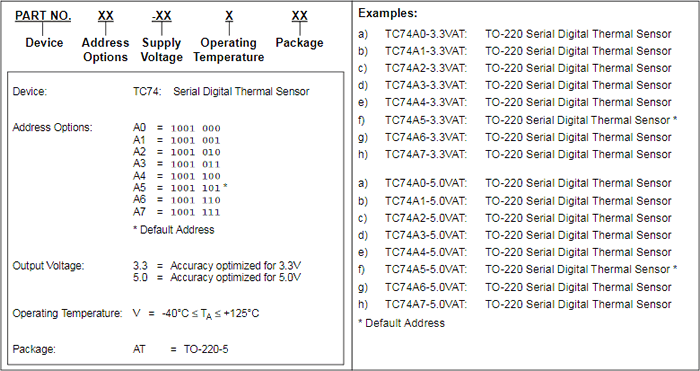Click the Supply Voltage label

pyautogui.click(x=162, y=50)
